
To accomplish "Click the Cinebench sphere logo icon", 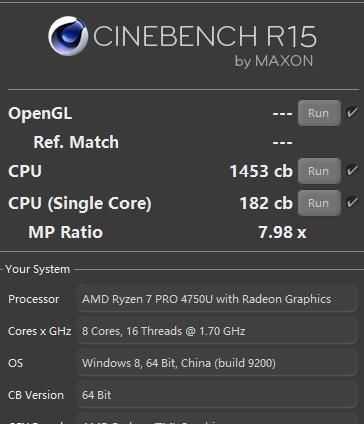I will pos(68,36).
